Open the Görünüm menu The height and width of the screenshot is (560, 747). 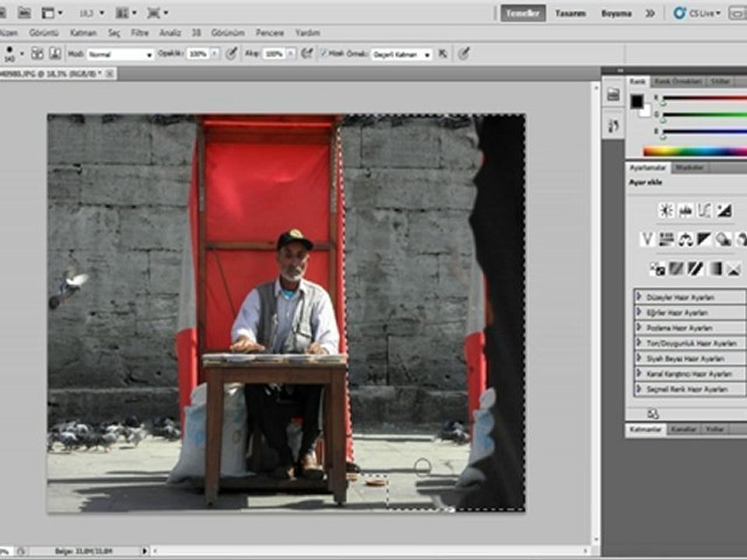228,33
